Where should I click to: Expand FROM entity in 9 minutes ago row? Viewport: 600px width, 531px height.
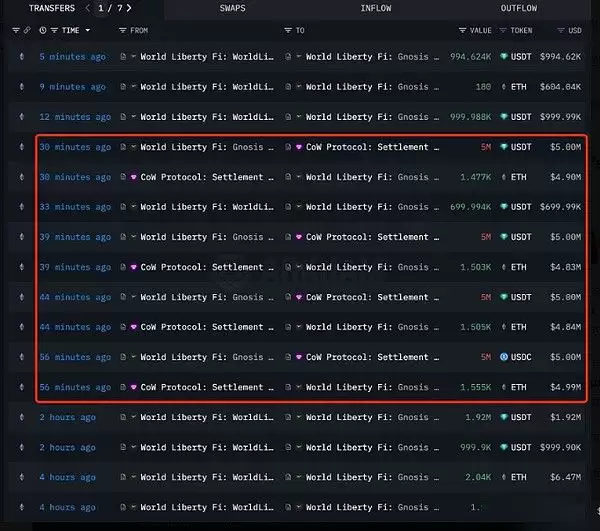[134, 87]
